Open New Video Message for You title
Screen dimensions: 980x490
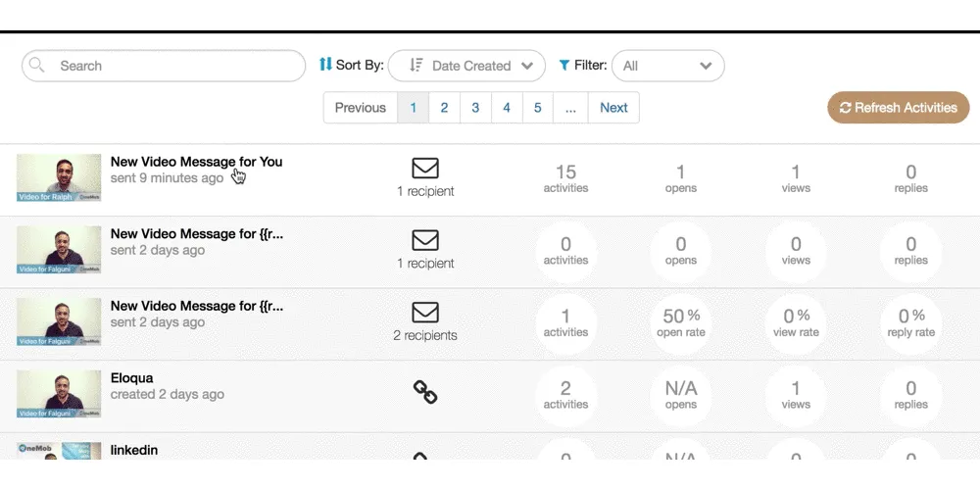click(196, 162)
